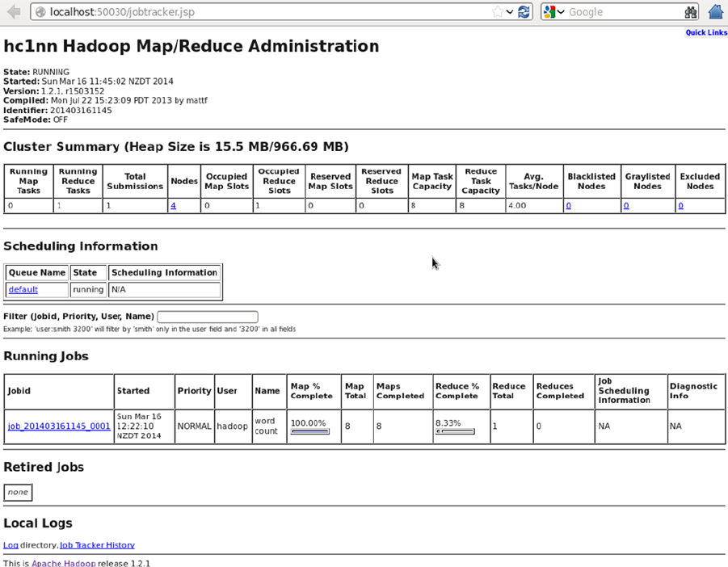
Task: Open job_201403161145_0001 details
Action: [59, 426]
